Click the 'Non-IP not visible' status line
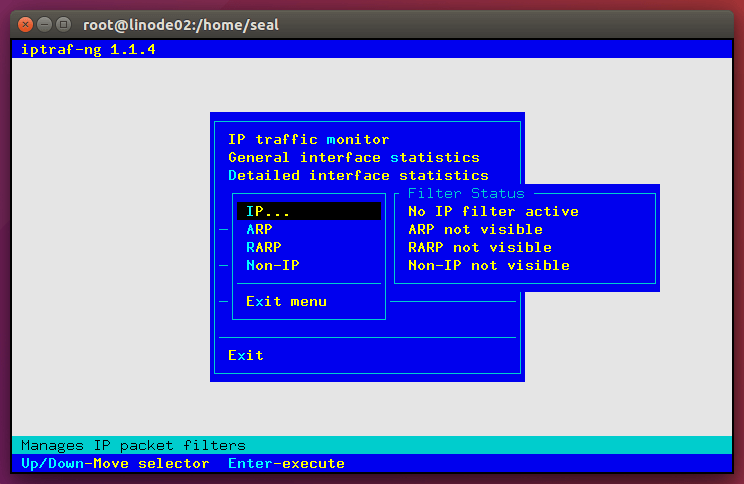744x484 pixels. coord(489,265)
